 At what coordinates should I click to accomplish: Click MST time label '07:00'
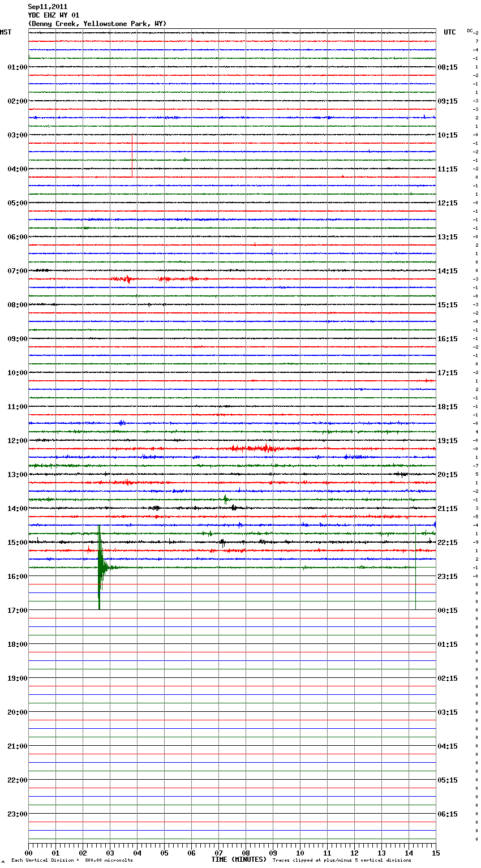pos(17,271)
